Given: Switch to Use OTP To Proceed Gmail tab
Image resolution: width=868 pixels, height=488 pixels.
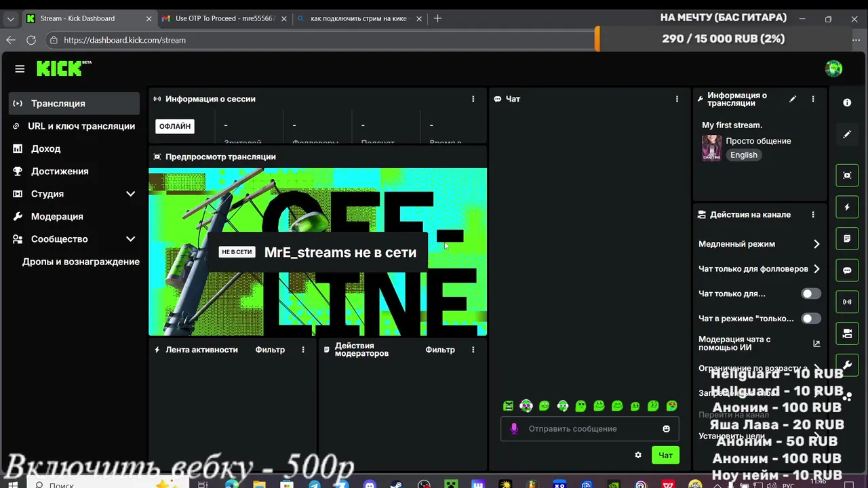Looking at the screenshot, I should [x=224, y=19].
